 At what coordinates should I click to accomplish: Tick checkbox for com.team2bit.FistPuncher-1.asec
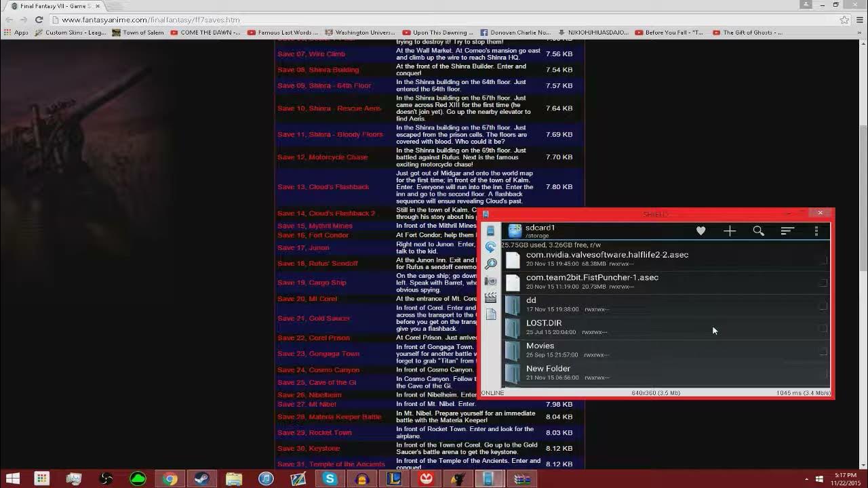[823, 283]
